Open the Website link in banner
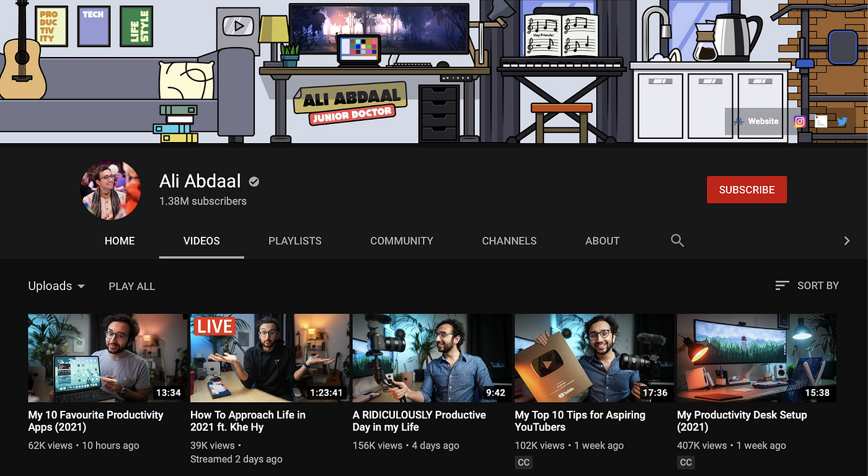Screen dimensions: 868x476 tap(756, 121)
